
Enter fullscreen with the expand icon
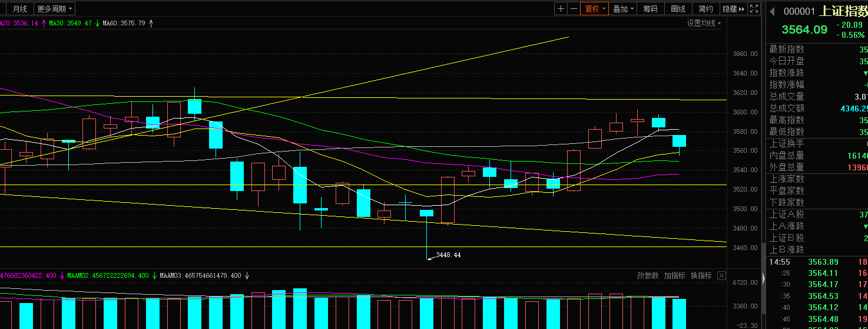pos(754,9)
